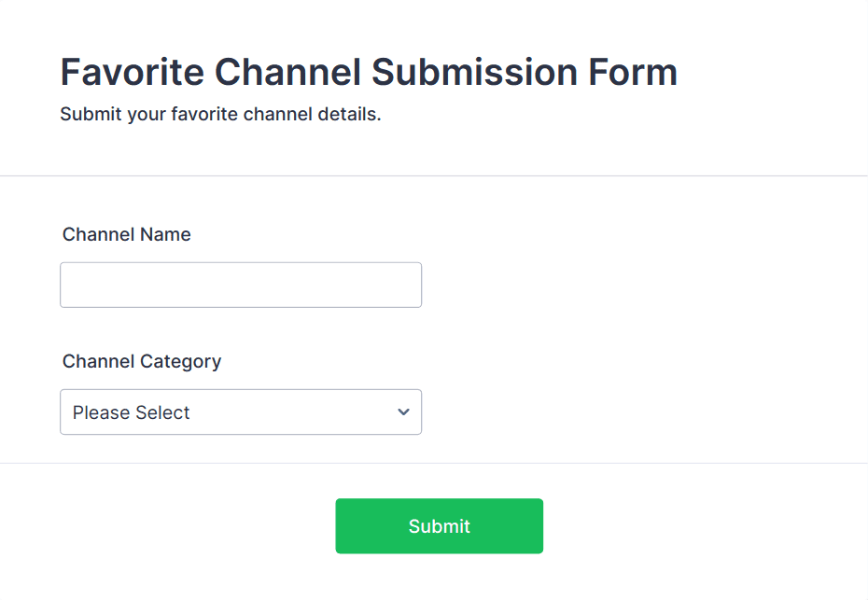Image resolution: width=868 pixels, height=600 pixels.
Task: Click the word "Category" above the dropdown
Action: [181, 361]
